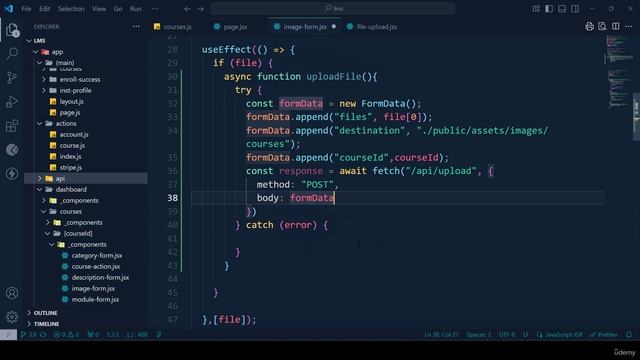Open course-action.jsx in the explorer
Viewport: 640px width, 360px height.
click(x=96, y=267)
